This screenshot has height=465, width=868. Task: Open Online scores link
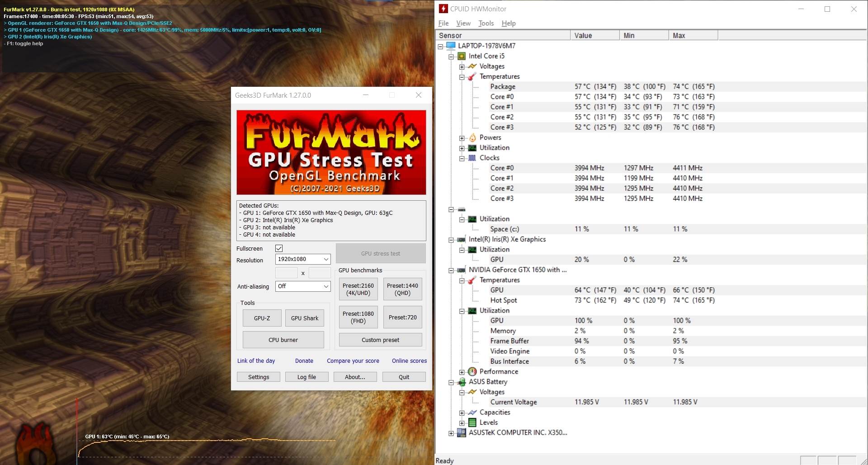click(x=409, y=361)
